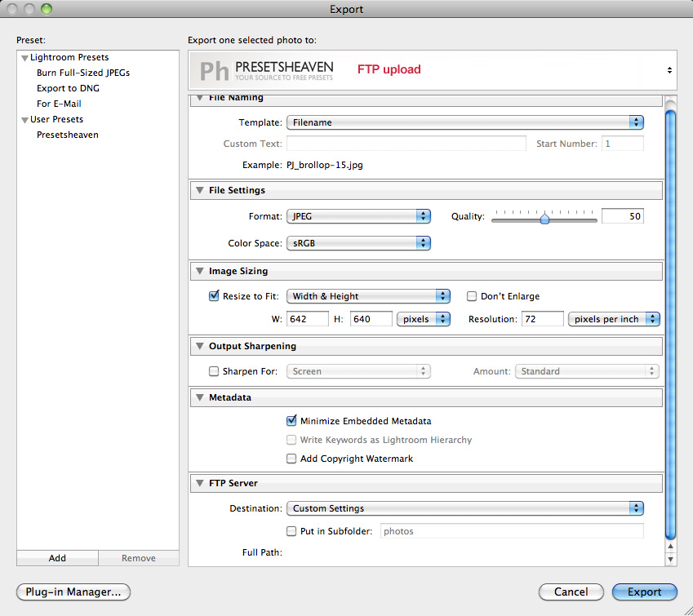
Task: Collapse the File Settings section
Action: pyautogui.click(x=200, y=190)
